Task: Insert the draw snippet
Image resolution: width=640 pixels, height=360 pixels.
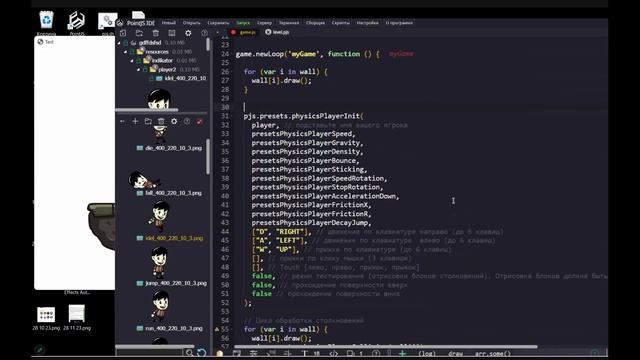Action: coord(456,354)
